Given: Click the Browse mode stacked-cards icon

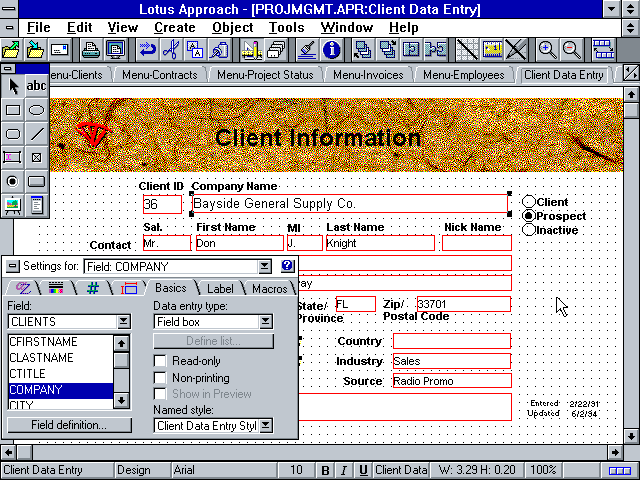Looking at the screenshot, I should [x=276, y=50].
